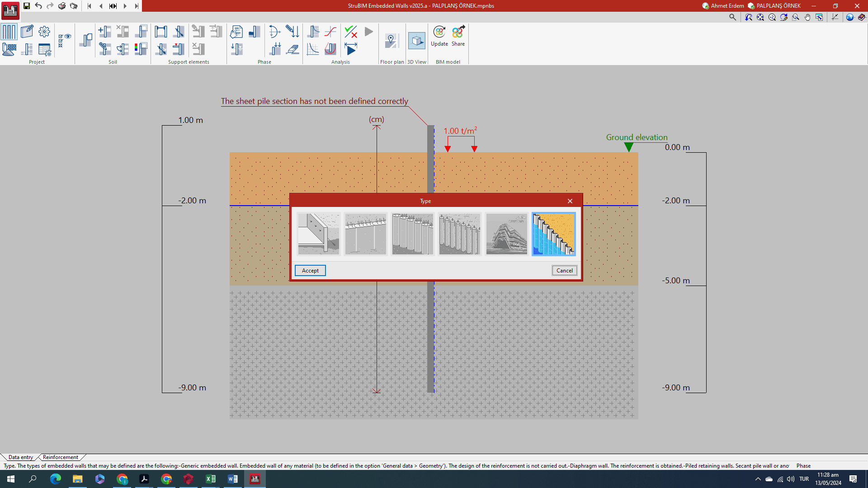Toggle the visibility checklist eye icon

tap(65, 40)
